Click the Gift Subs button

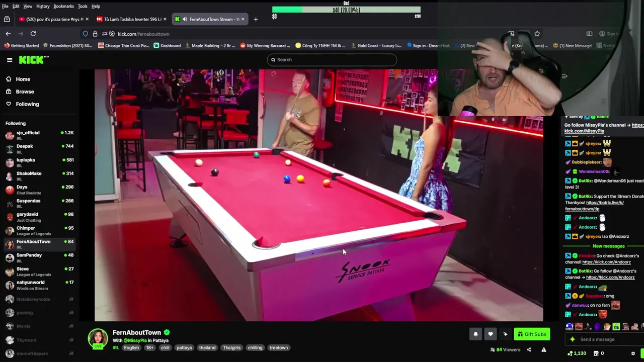click(x=532, y=334)
